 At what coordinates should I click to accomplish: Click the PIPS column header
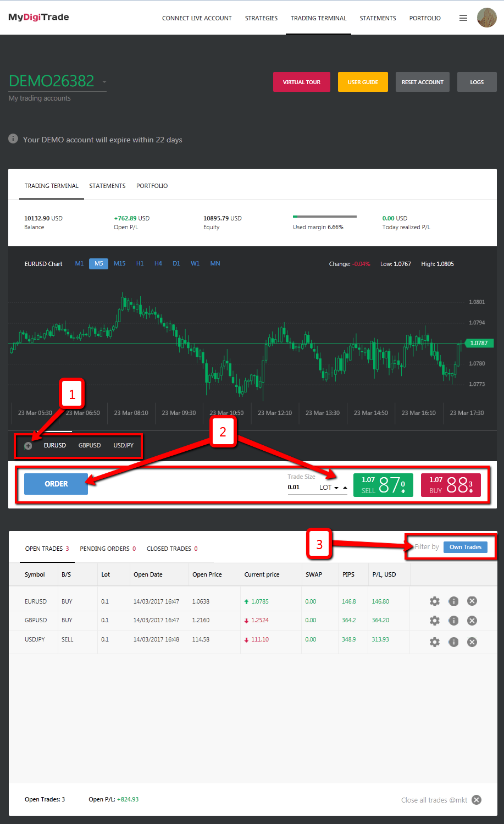(x=348, y=574)
